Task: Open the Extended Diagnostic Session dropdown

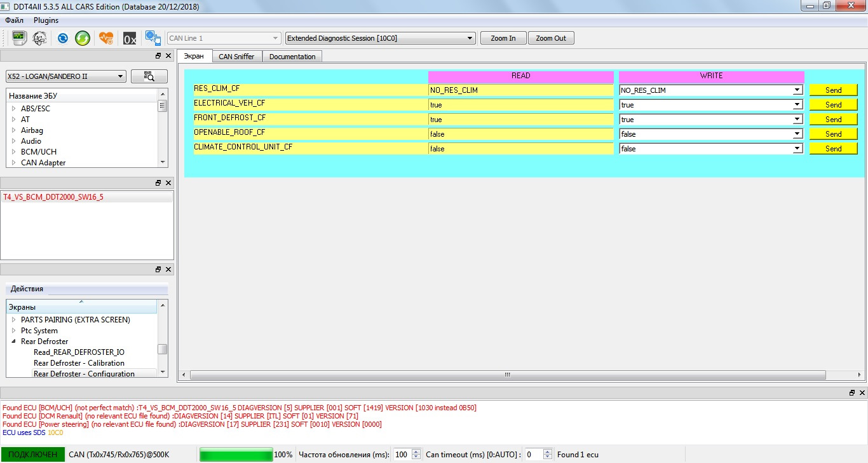Action: tap(380, 38)
